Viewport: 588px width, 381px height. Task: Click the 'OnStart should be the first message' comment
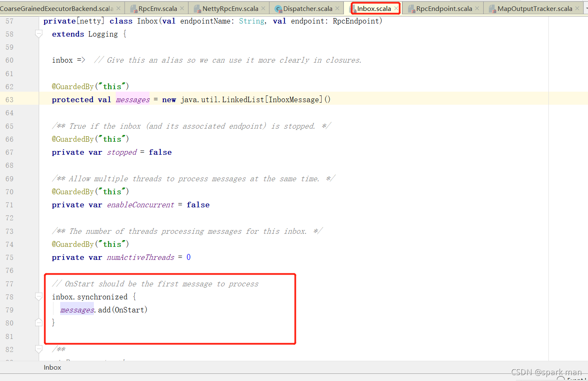coord(155,284)
